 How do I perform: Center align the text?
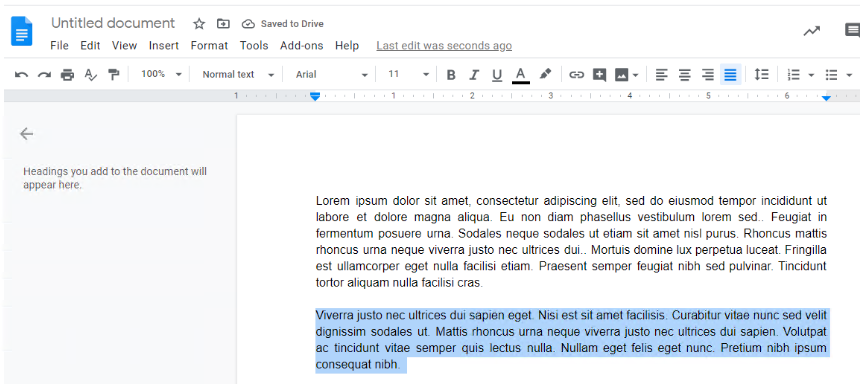point(684,75)
